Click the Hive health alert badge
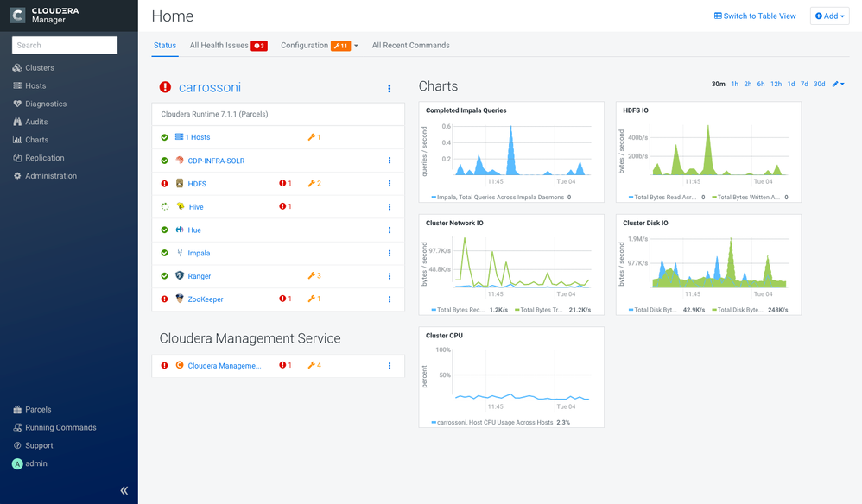The image size is (862, 504). click(285, 206)
